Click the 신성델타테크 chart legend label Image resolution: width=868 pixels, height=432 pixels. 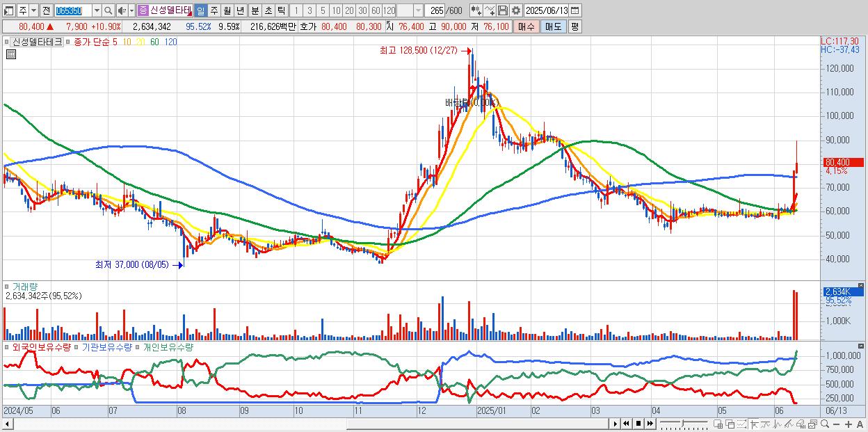tap(38, 42)
